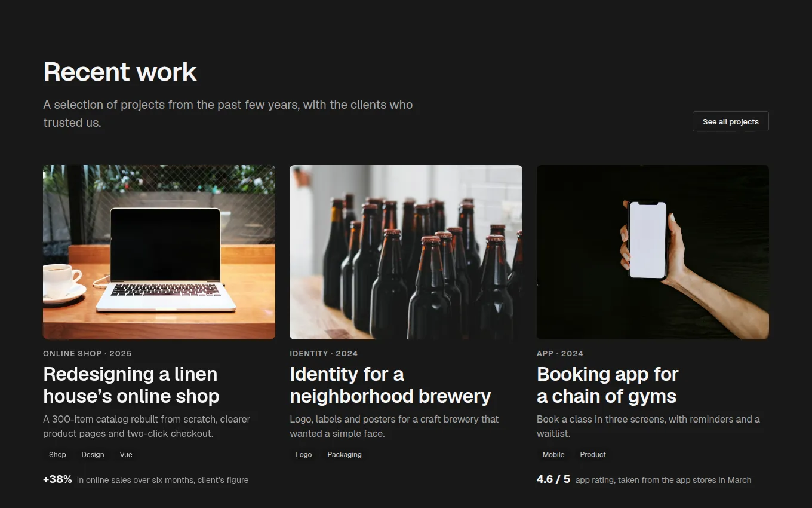The height and width of the screenshot is (508, 812).
Task: Click the "Recent work" heading
Action: coord(120,72)
